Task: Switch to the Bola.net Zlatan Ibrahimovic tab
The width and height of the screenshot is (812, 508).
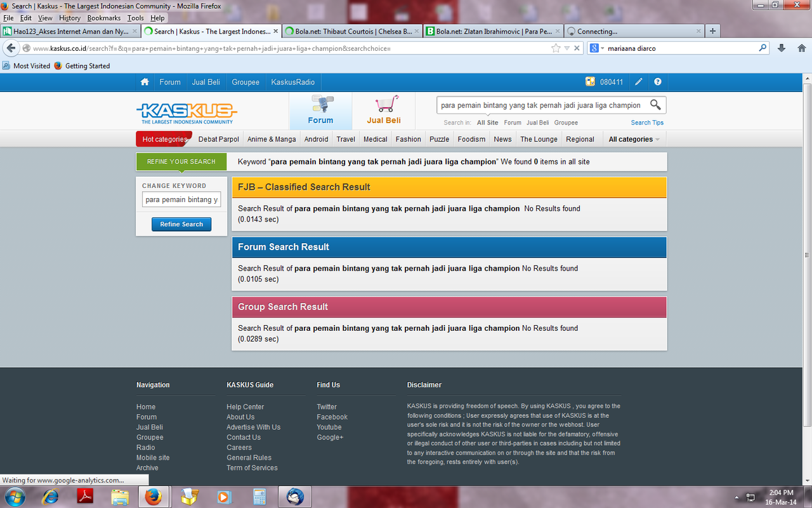Action: pos(493,31)
